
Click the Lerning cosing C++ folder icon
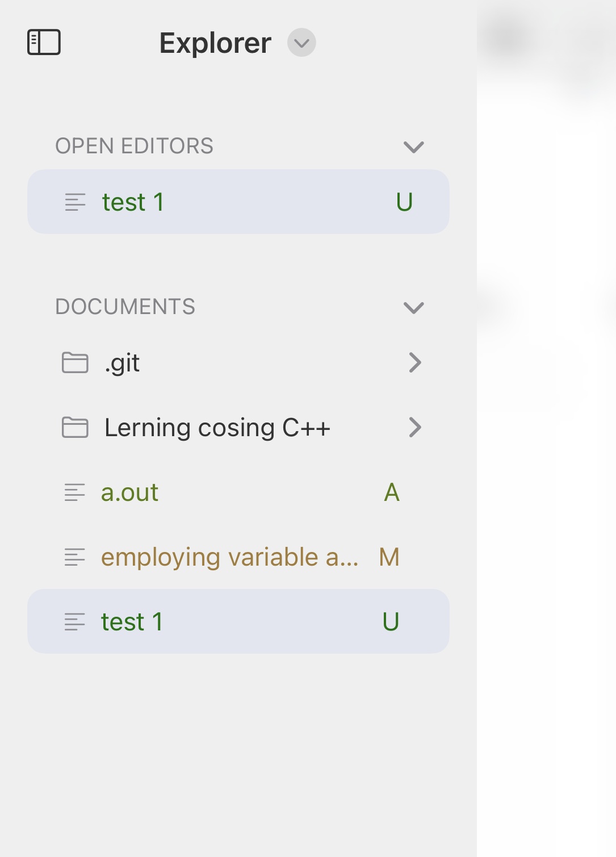click(75, 427)
